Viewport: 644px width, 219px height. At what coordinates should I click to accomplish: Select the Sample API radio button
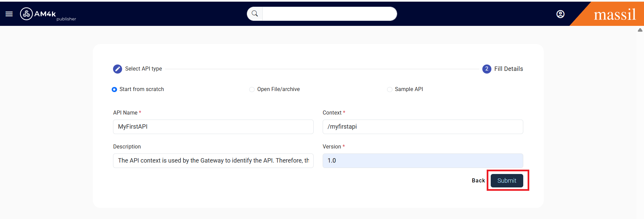coord(389,89)
